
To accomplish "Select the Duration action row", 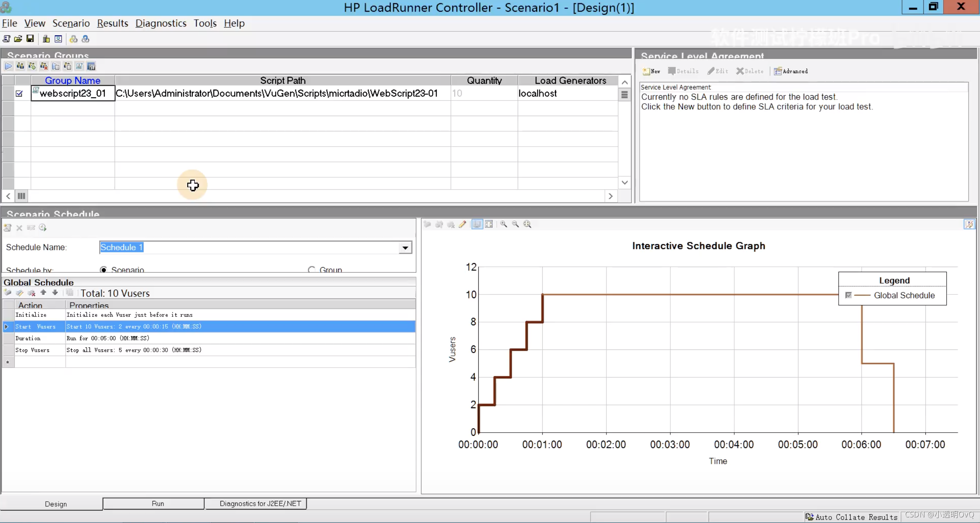I will pyautogui.click(x=209, y=338).
